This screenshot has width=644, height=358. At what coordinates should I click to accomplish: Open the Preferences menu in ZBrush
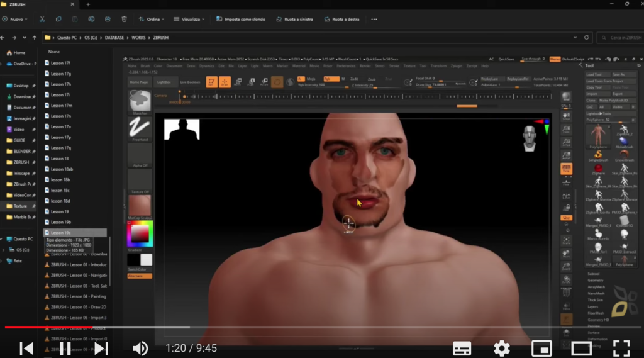point(346,66)
